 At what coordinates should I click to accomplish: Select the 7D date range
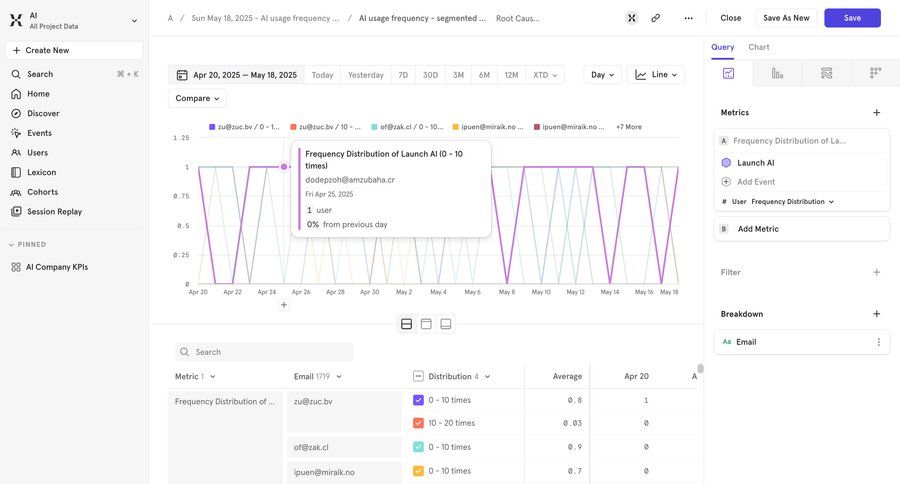(403, 75)
